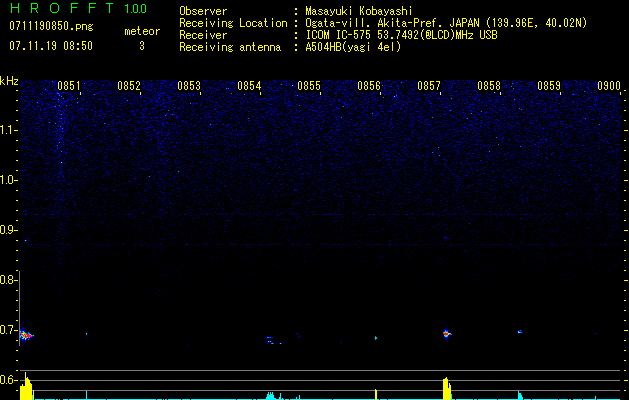
Task: Click the bright meteor echo after 0857
Action: tap(446, 333)
